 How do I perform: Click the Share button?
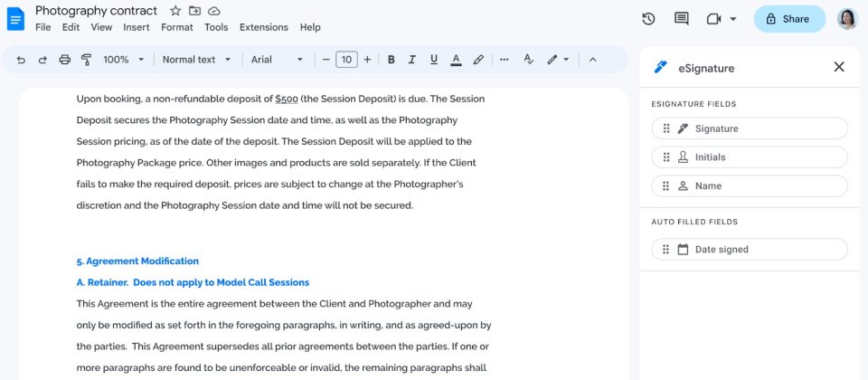(x=788, y=19)
